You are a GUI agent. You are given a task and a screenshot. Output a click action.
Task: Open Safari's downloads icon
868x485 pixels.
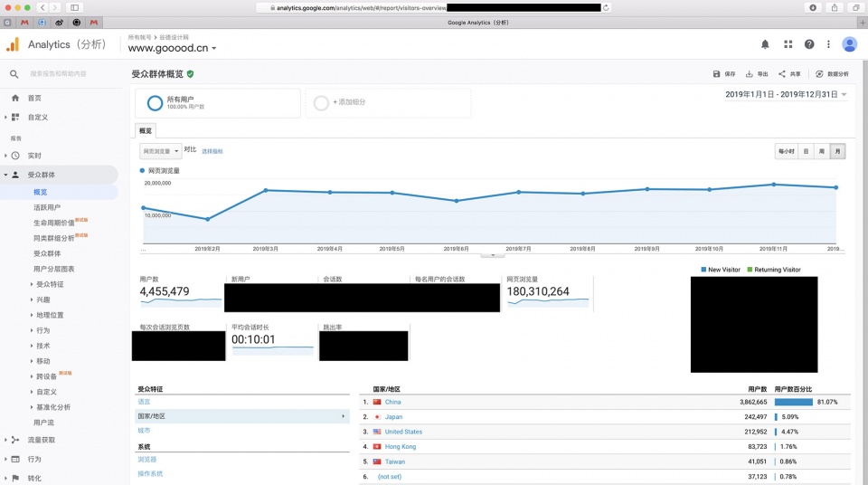tap(813, 7)
